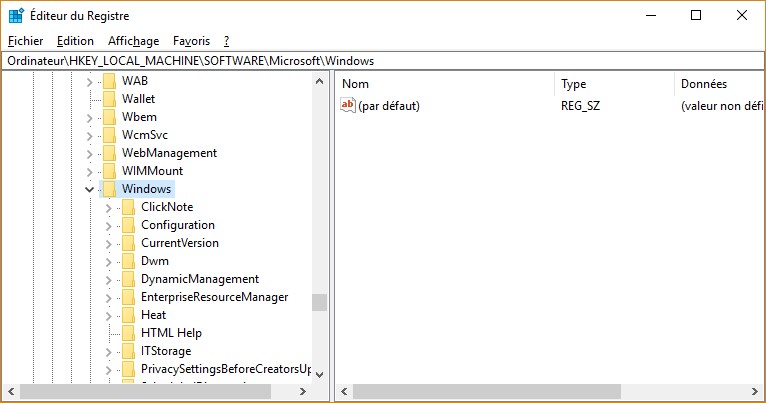Screen dimensions: 766x403
Task: Click the WAB folder icon
Action: coord(109,81)
